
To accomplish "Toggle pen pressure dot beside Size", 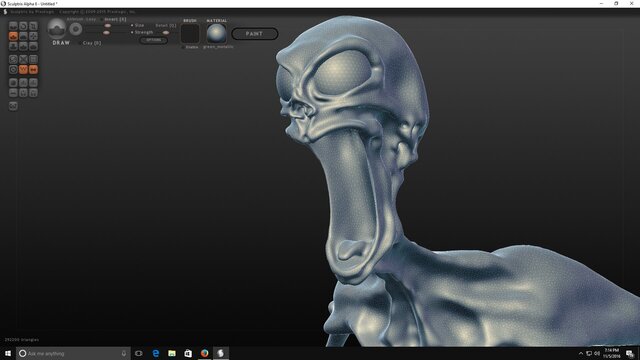I will [132, 25].
